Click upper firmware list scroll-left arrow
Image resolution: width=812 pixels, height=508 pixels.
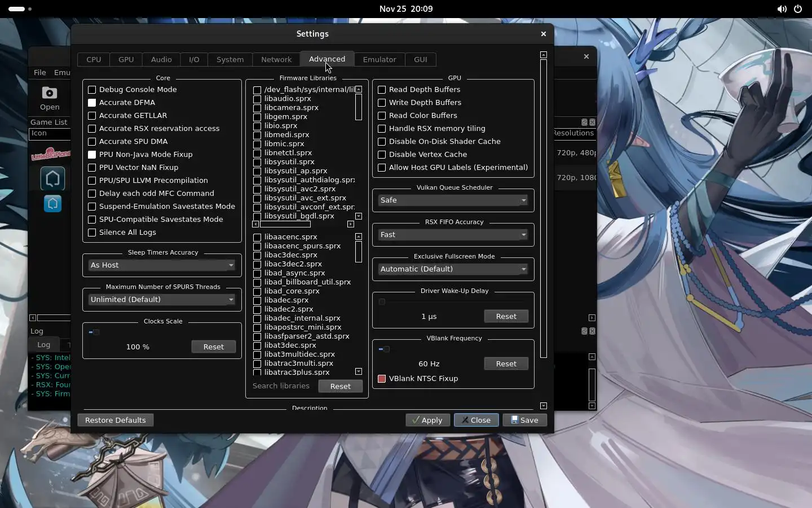tap(255, 224)
